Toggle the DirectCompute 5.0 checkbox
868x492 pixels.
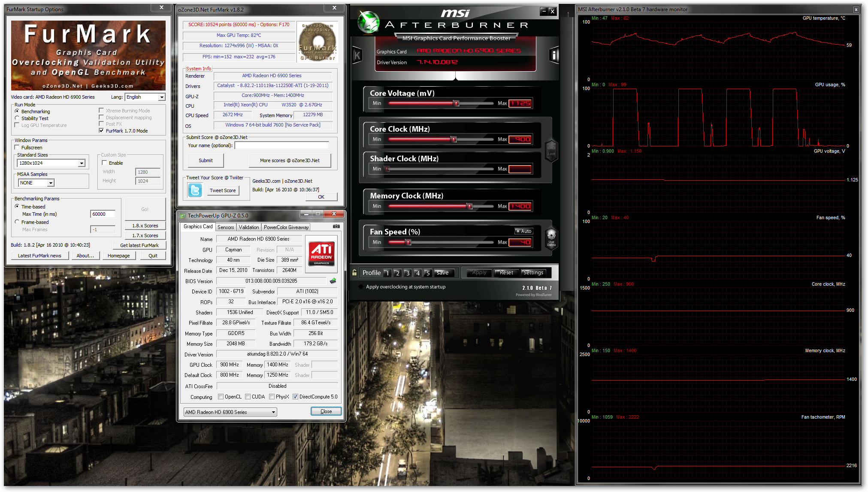[295, 397]
